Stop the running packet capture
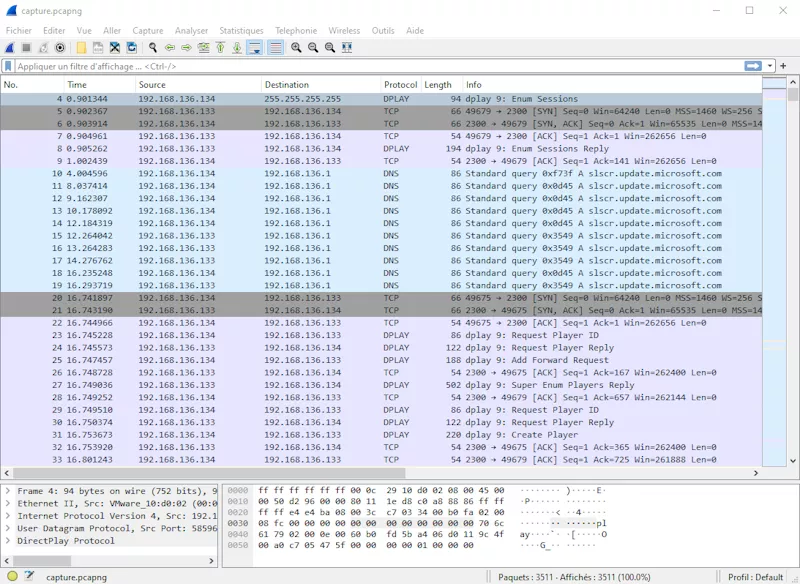The width and height of the screenshot is (800, 584). click(27, 48)
